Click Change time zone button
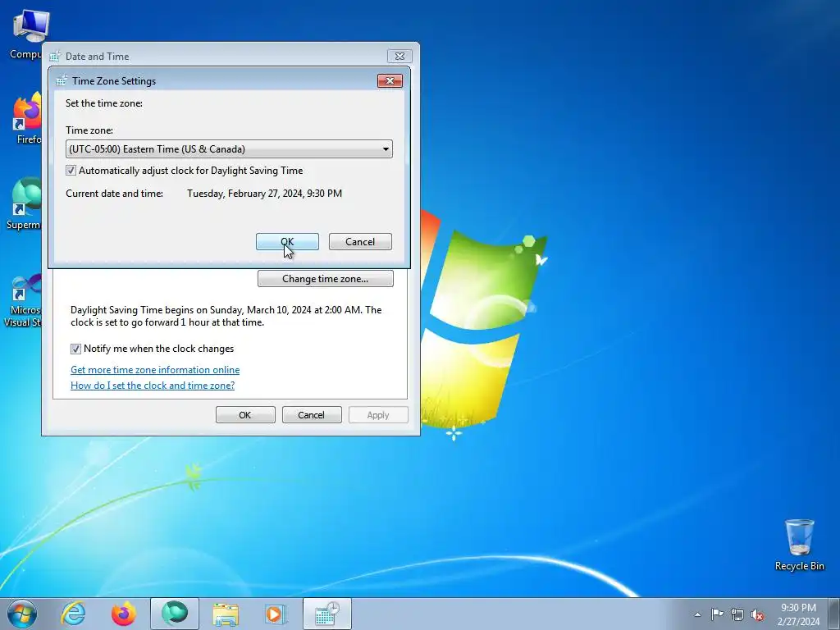 325,279
